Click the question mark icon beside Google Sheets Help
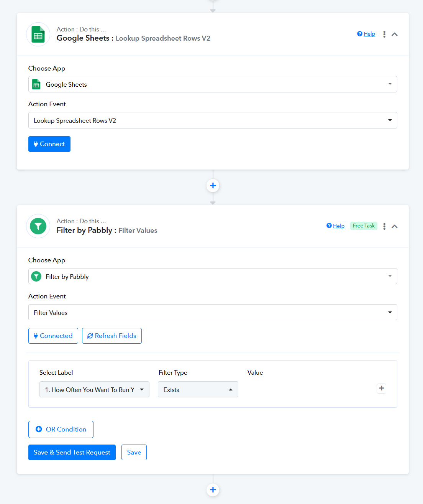 tap(360, 34)
